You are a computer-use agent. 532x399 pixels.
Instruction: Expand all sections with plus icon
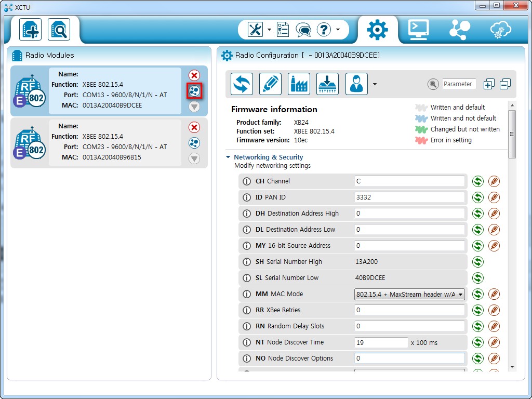(x=488, y=84)
